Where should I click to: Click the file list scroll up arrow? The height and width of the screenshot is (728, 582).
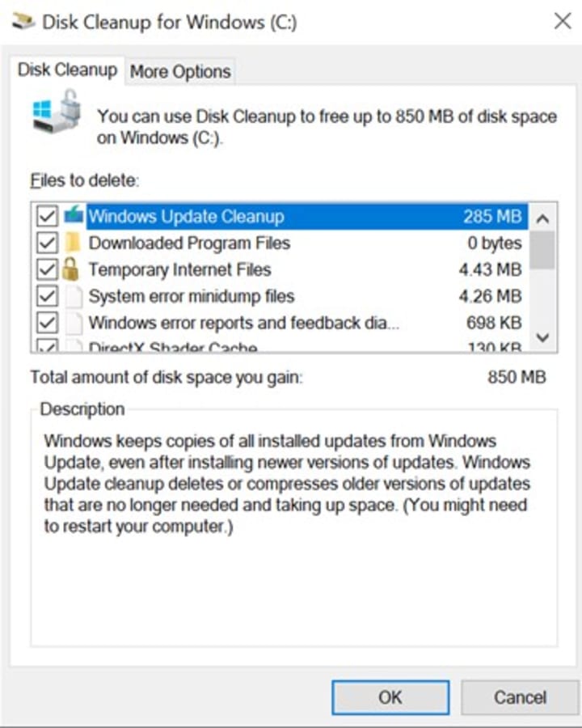[x=542, y=218]
